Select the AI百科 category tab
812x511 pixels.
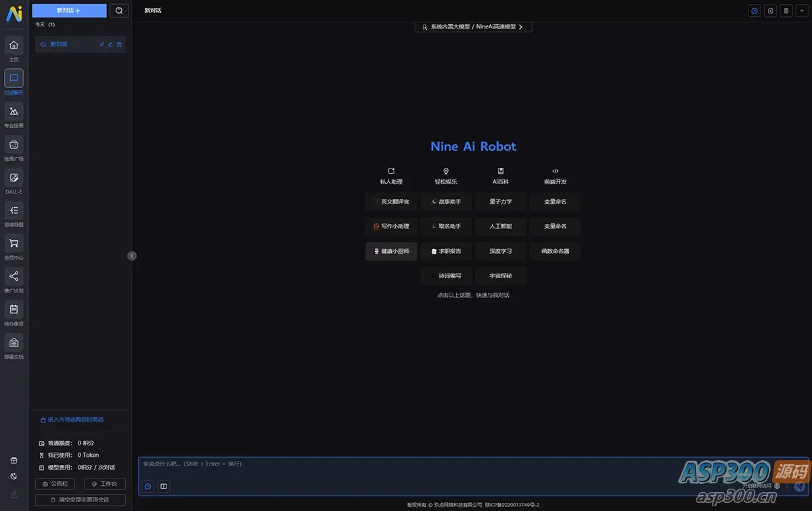pos(501,176)
